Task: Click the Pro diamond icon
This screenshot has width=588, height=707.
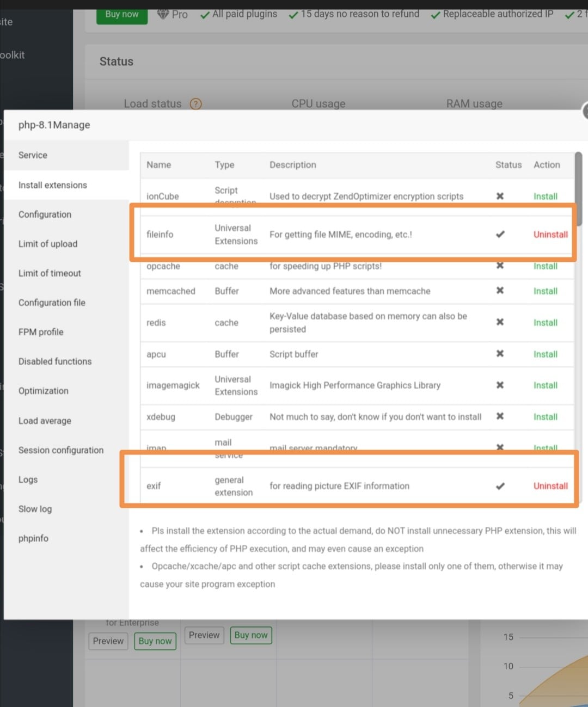Action: [x=163, y=14]
